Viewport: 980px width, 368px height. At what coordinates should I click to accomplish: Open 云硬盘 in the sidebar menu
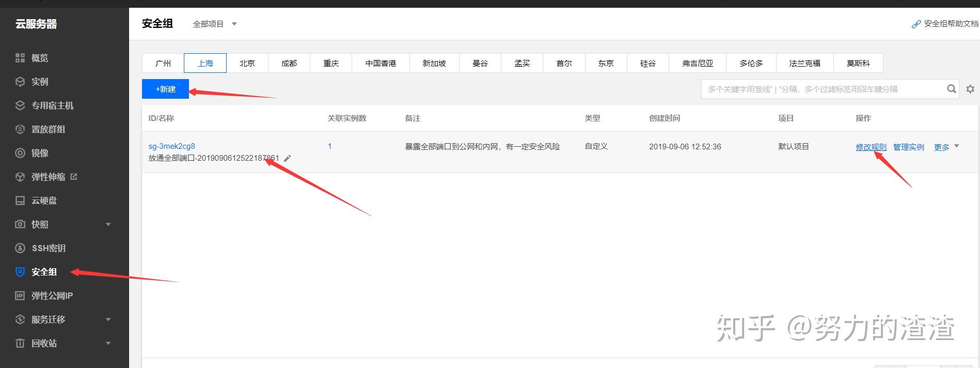click(x=44, y=201)
